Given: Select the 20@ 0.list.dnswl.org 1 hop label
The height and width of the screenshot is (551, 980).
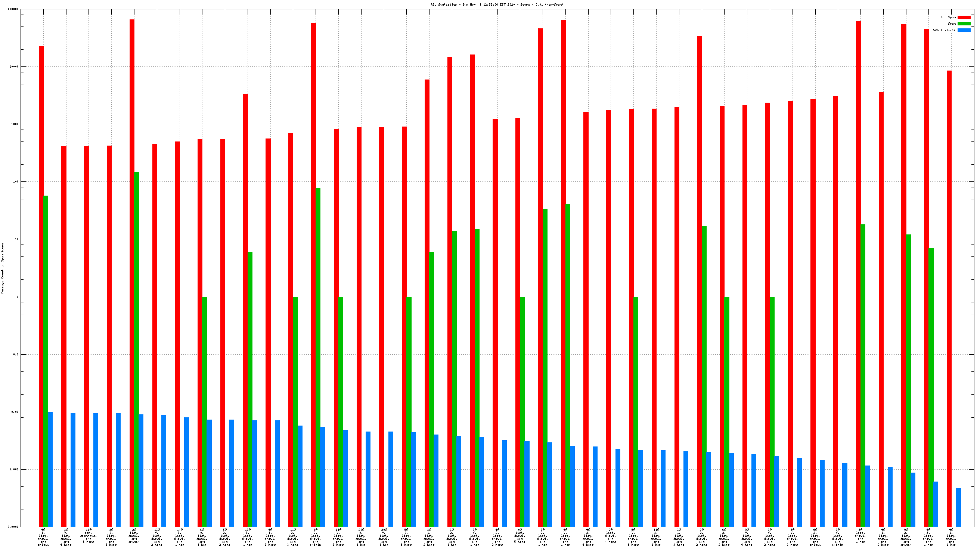Looking at the screenshot, I should [361, 537].
